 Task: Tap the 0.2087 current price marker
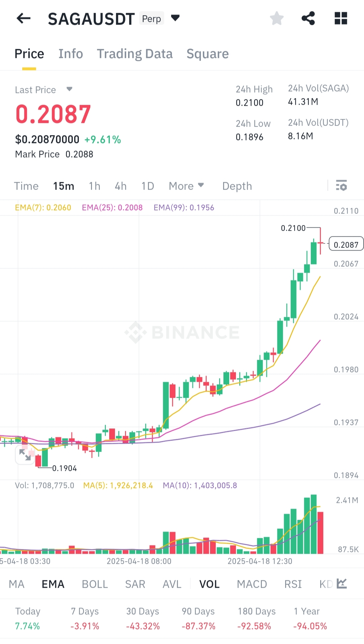tap(346, 245)
